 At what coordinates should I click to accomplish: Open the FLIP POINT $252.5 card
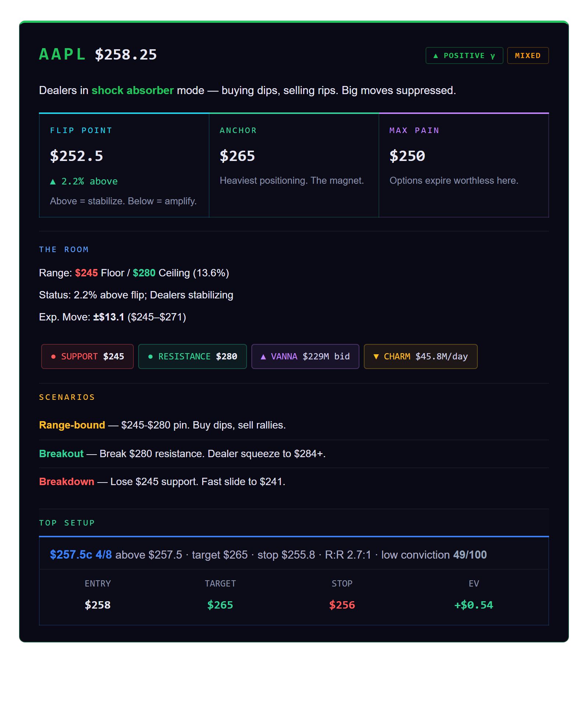pos(124,165)
